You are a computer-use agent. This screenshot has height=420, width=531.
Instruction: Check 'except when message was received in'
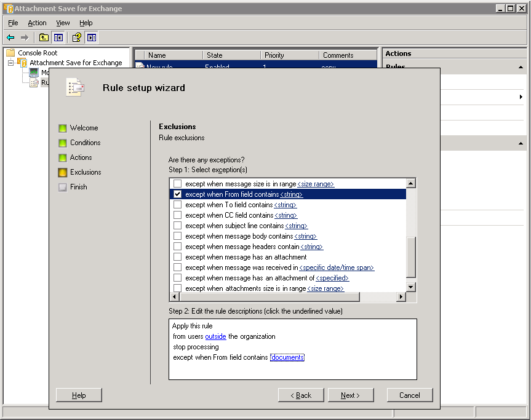pos(177,267)
